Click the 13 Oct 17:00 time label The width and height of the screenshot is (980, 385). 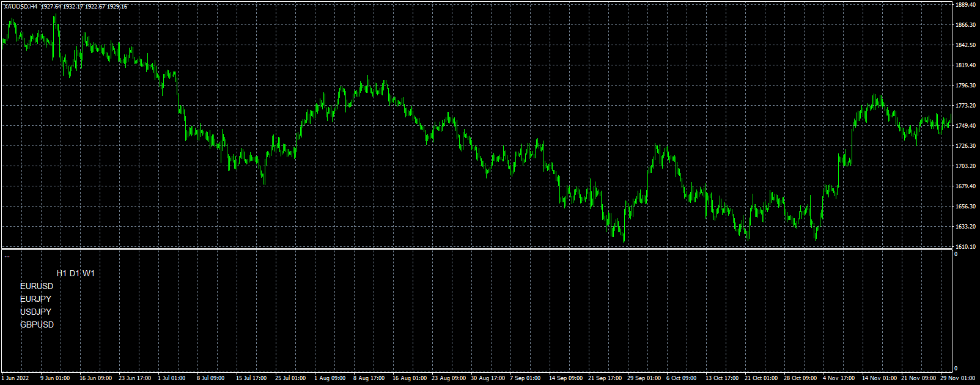coord(723,378)
